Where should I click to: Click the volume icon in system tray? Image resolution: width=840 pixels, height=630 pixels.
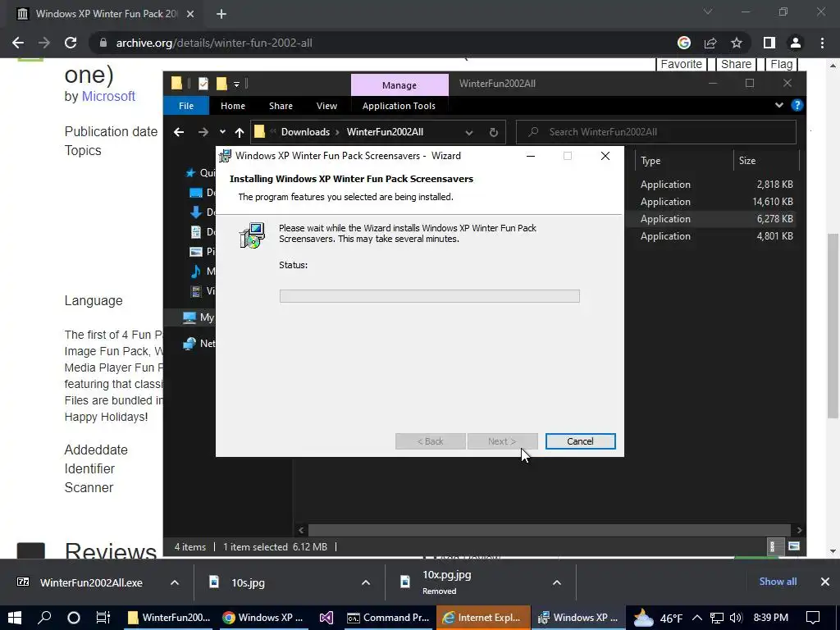coord(736,618)
